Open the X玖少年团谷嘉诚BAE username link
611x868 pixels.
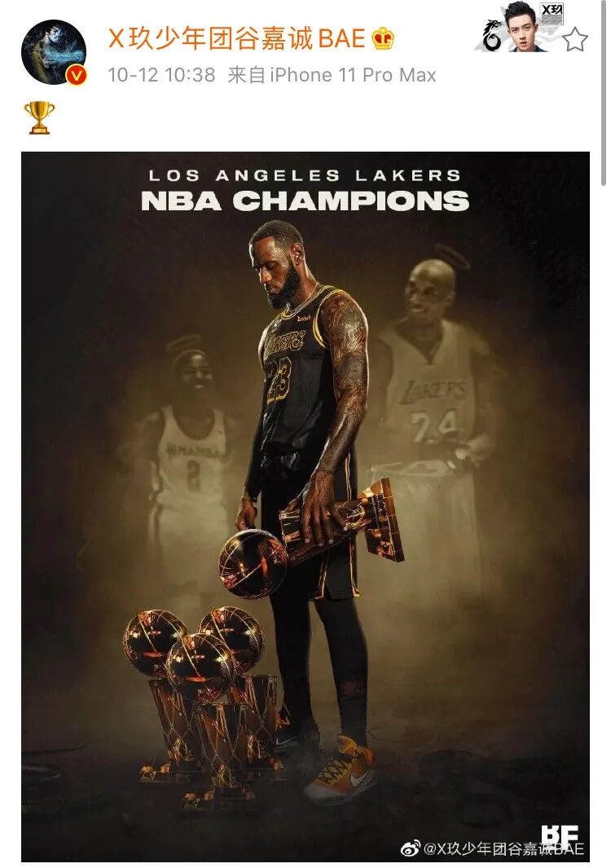pyautogui.click(x=236, y=39)
